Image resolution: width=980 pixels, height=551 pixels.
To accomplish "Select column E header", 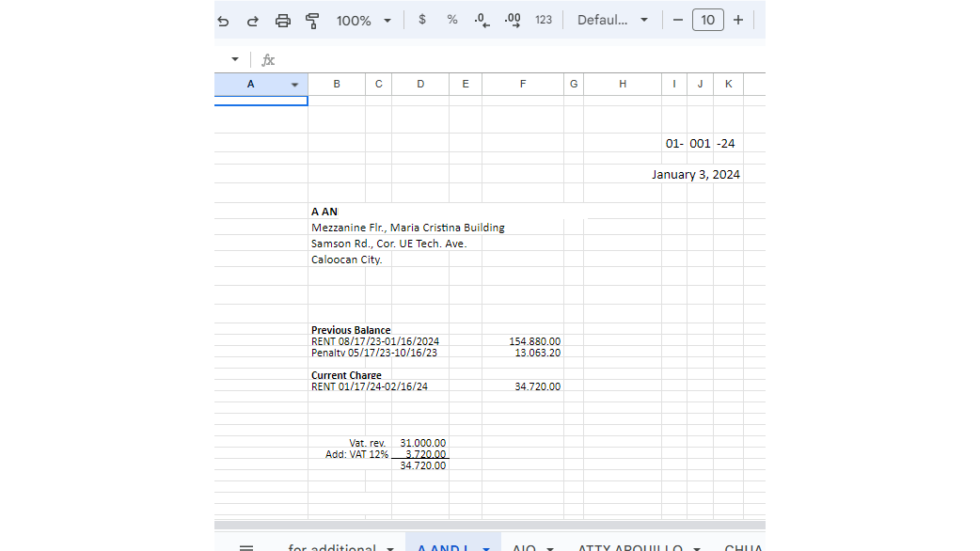I will click(465, 85).
